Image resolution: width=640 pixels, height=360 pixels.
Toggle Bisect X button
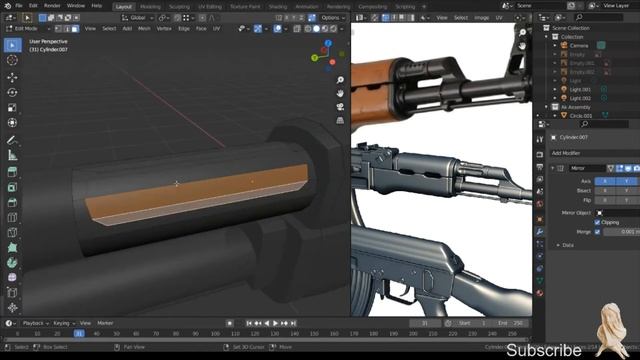[x=605, y=191]
